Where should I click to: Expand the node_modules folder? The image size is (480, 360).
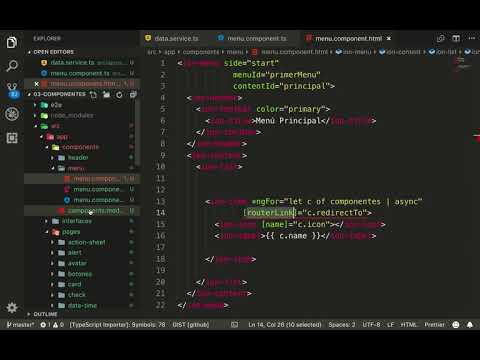(x=72, y=116)
